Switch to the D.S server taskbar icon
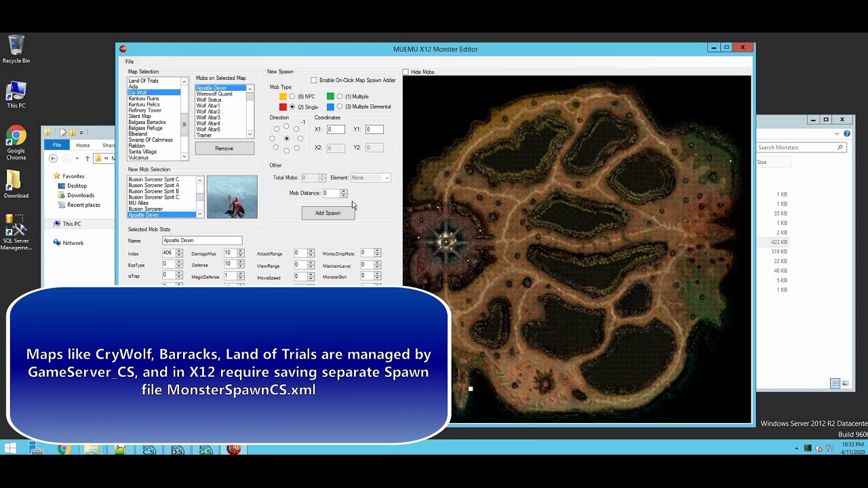The image size is (868, 488). click(178, 449)
